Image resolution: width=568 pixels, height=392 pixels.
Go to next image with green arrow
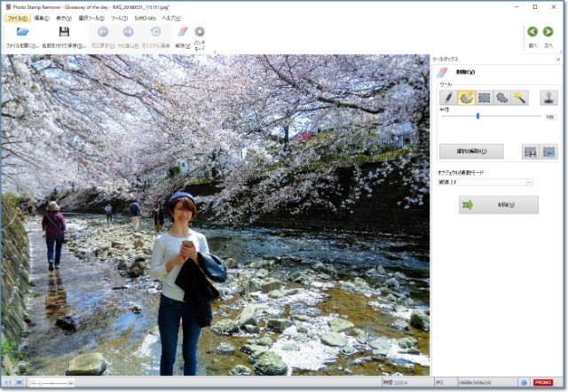point(548,32)
